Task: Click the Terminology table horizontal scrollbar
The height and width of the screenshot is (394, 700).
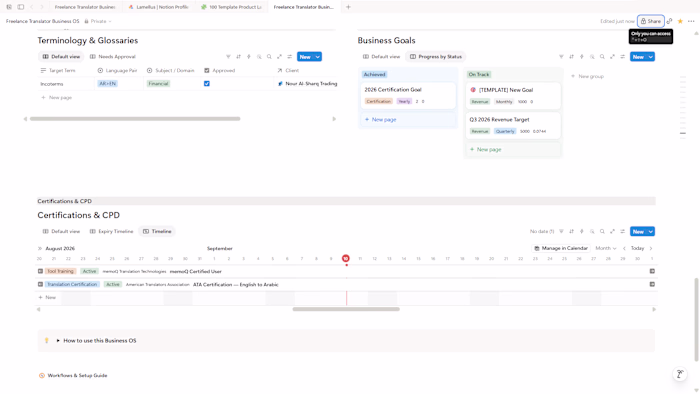Action: coord(135,119)
